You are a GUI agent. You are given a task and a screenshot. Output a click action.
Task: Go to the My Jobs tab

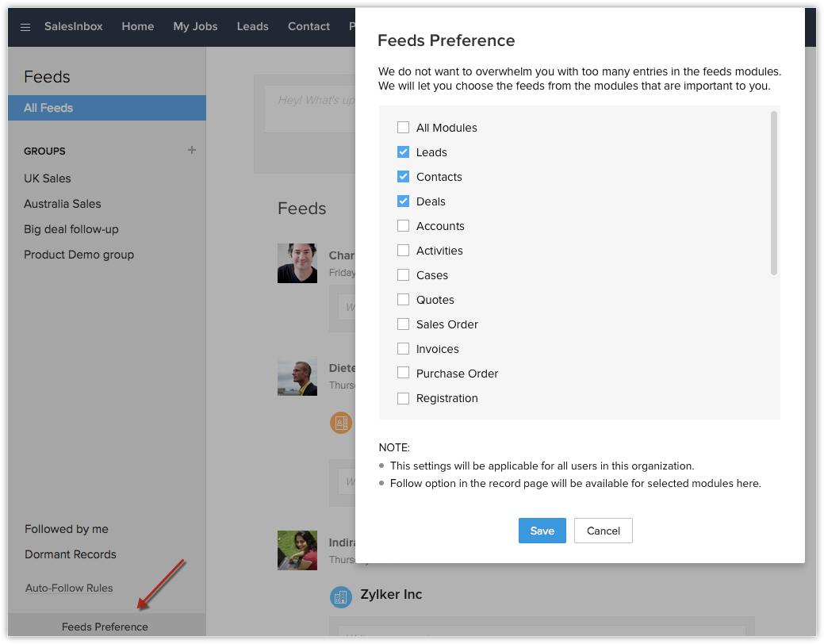pos(195,26)
